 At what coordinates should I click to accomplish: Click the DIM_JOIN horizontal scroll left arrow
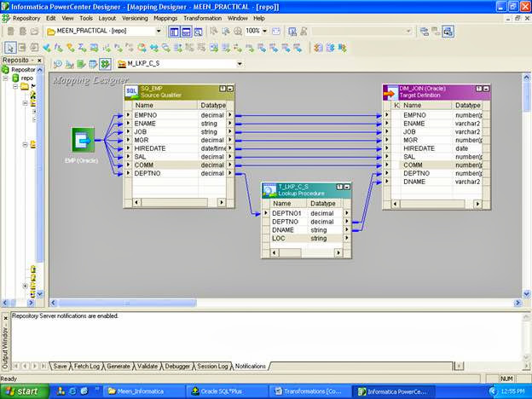click(396, 204)
